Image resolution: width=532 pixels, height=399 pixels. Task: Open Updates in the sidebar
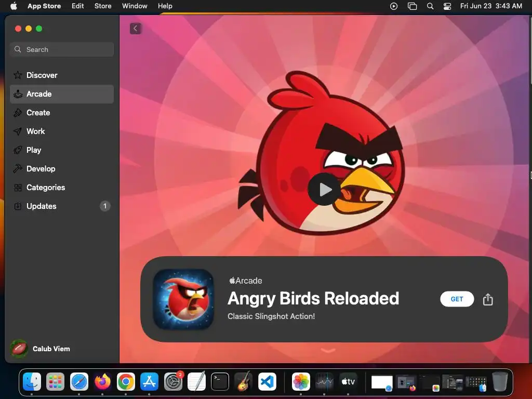coord(62,206)
